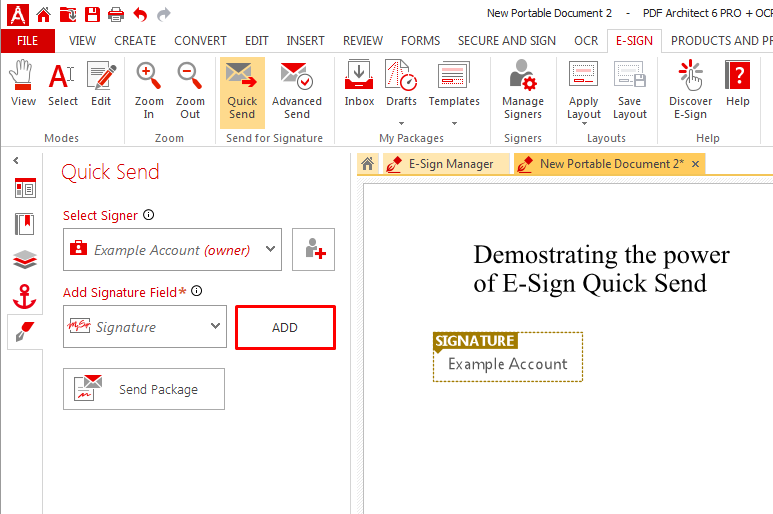Switch to the INSERT ribbon tab

[305, 41]
